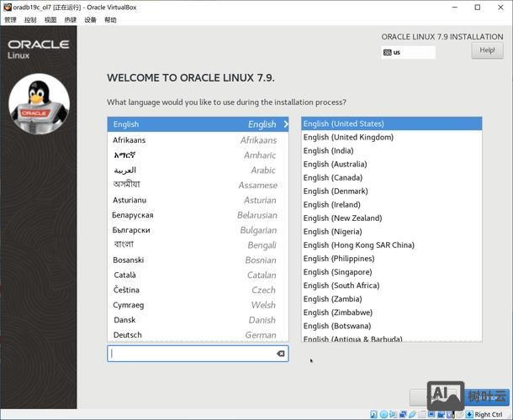513x420 pixels.
Task: Select English (Hong Kong SAR China) locale
Action: point(359,245)
